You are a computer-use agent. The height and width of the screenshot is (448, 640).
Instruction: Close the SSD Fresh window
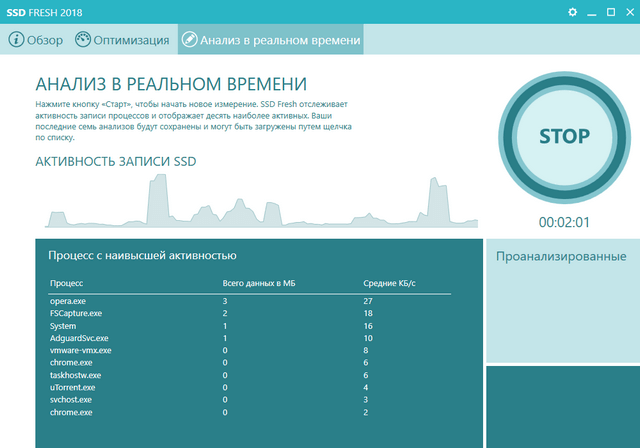coord(630,12)
